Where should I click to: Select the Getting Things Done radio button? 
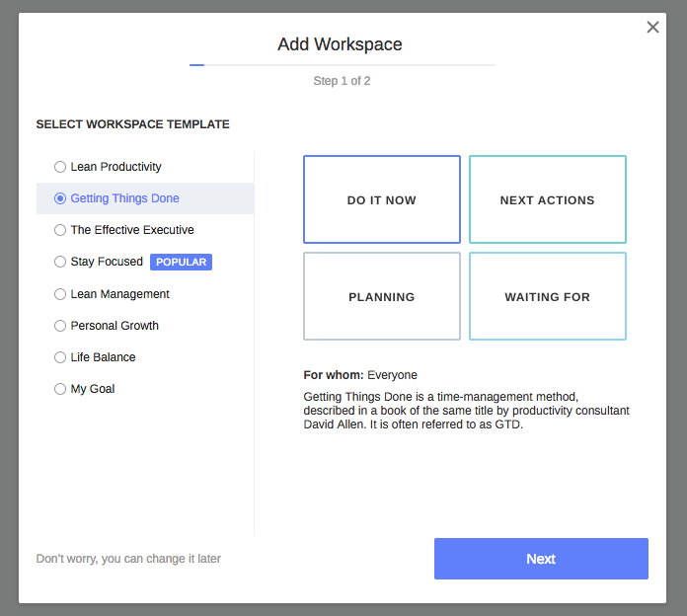click(60, 198)
